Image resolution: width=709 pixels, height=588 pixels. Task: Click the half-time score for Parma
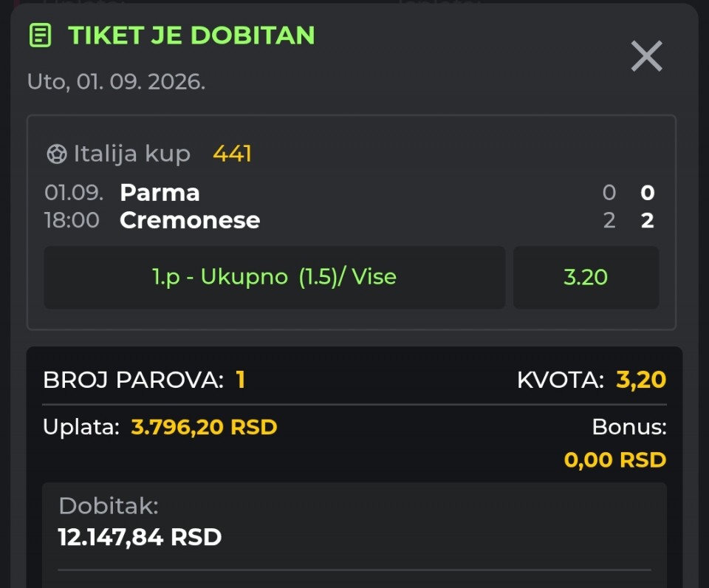[609, 193]
